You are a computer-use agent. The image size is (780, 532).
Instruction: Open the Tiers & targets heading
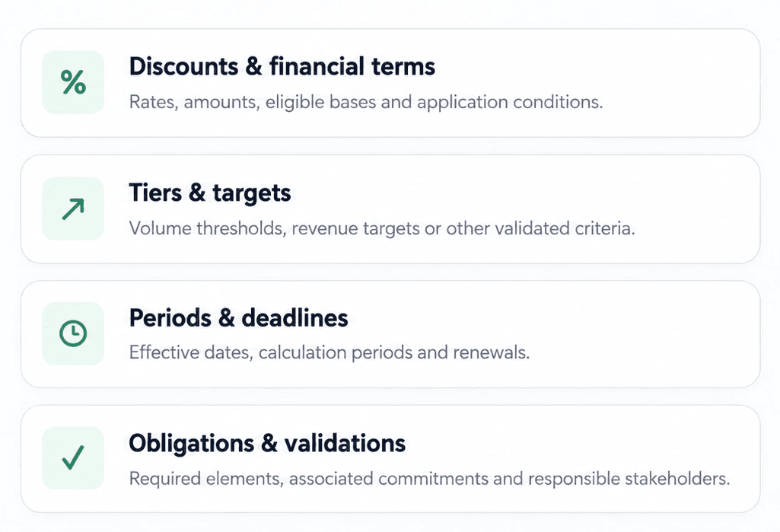pyautogui.click(x=210, y=193)
